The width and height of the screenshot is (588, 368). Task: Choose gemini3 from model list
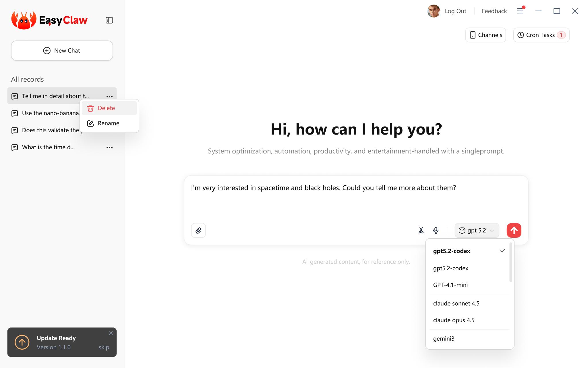pos(444,339)
